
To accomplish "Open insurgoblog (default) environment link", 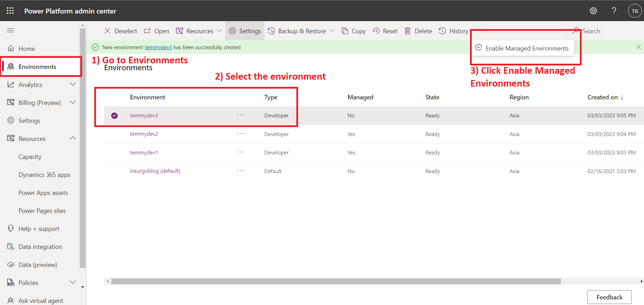I will [155, 171].
